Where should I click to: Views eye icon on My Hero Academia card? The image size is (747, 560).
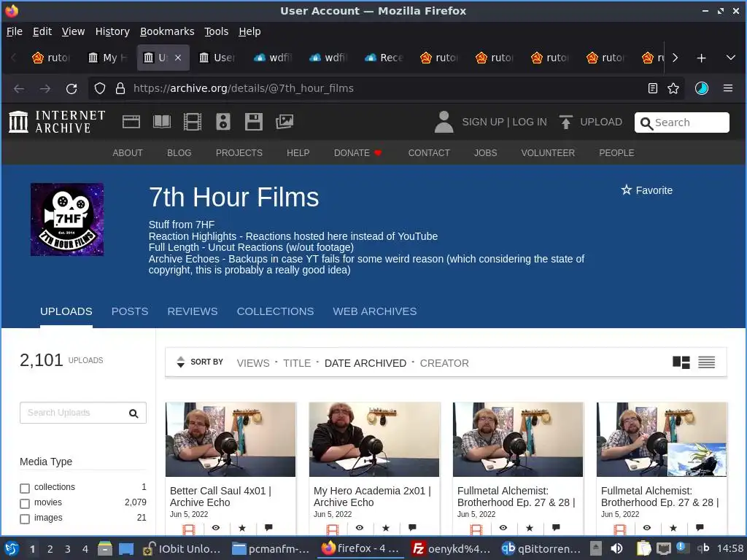tap(360, 528)
